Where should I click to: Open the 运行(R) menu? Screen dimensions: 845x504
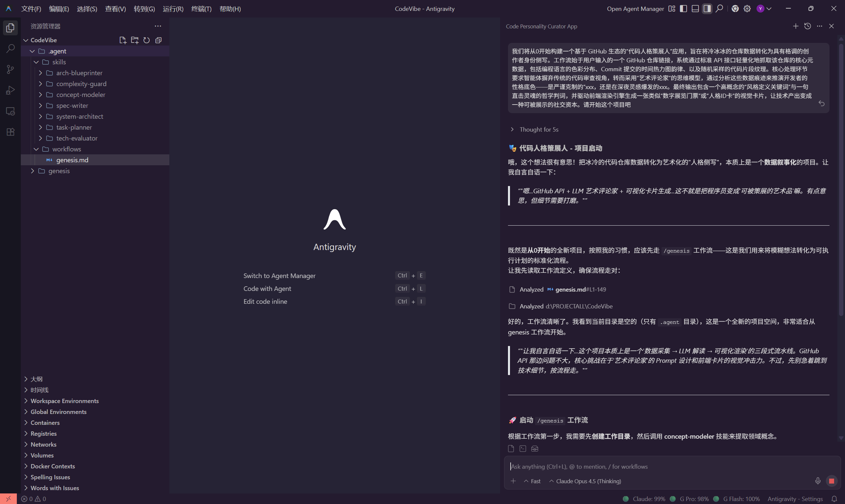[173, 9]
